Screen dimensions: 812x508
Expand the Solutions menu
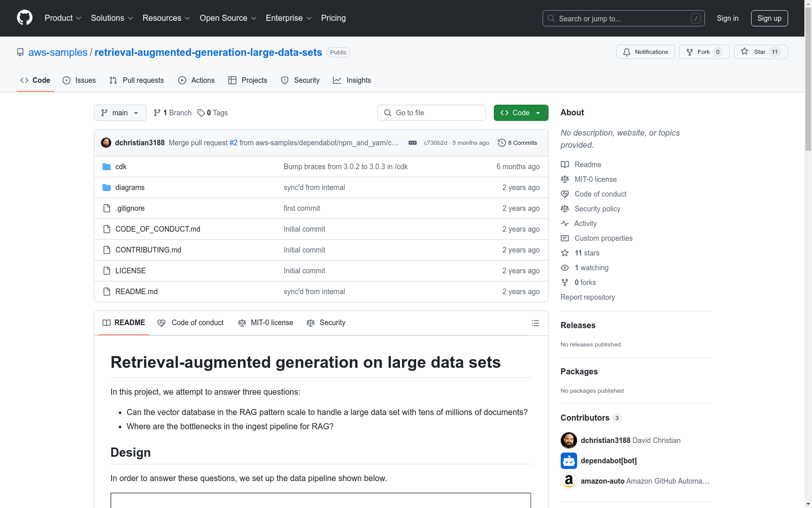(x=112, y=18)
